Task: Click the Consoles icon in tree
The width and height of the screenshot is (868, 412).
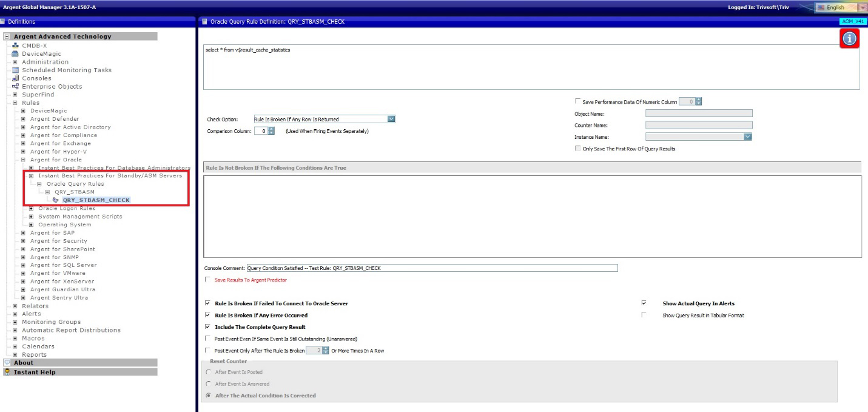Action: point(16,78)
